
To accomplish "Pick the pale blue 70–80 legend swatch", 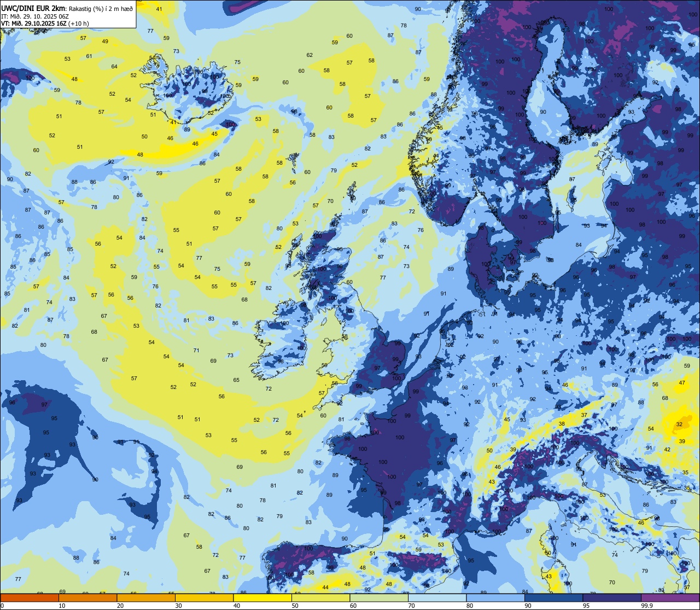I will click(x=437, y=598).
